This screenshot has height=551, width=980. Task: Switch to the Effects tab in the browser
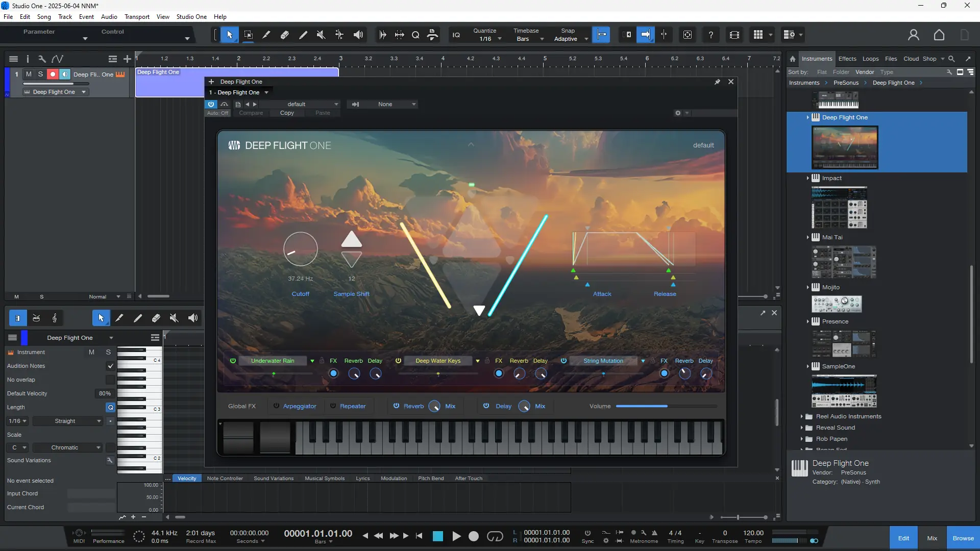[x=847, y=59]
